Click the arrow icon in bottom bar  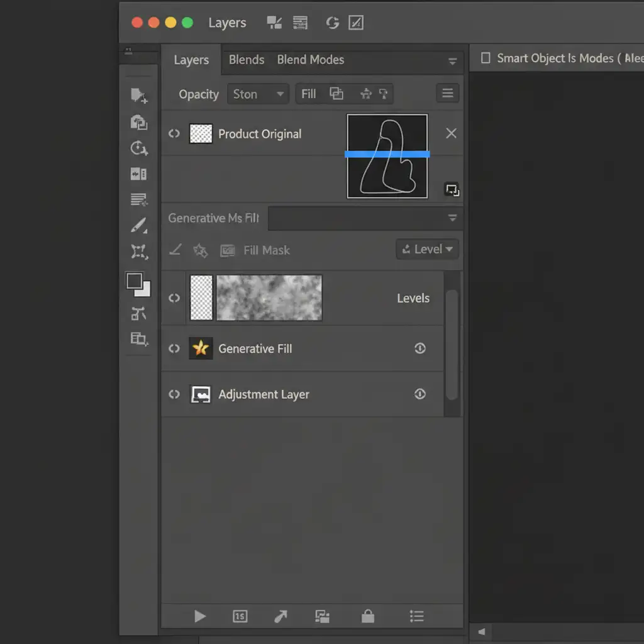[x=281, y=616]
